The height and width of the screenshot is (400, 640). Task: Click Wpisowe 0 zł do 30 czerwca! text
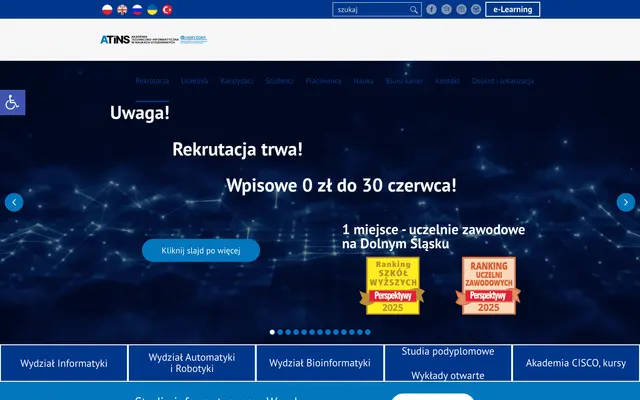[x=341, y=186]
